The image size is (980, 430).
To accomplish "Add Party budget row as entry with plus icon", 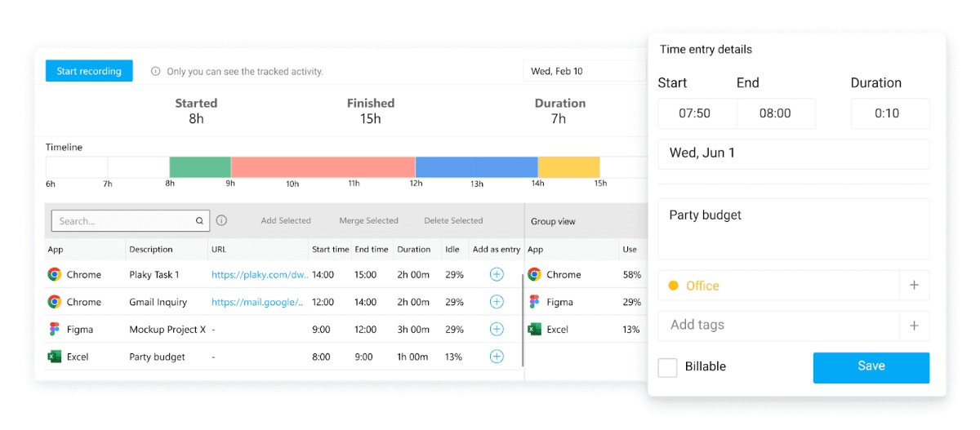I will pos(497,357).
